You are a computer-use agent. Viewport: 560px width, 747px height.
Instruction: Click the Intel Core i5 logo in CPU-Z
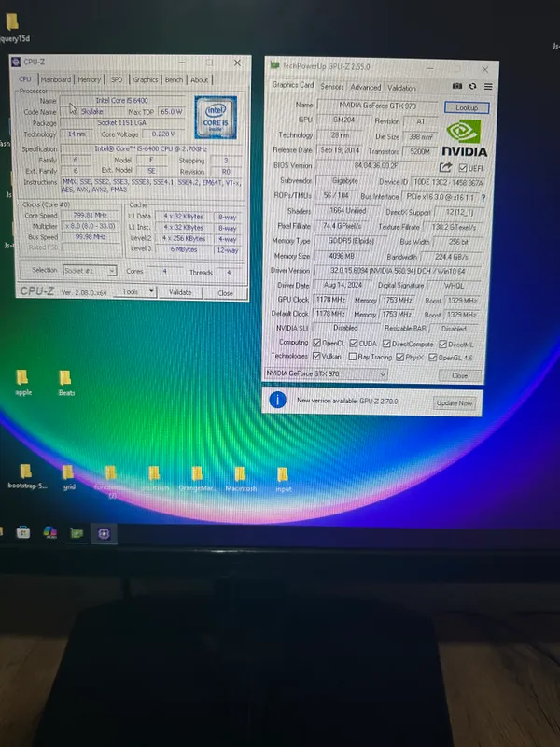[216, 118]
